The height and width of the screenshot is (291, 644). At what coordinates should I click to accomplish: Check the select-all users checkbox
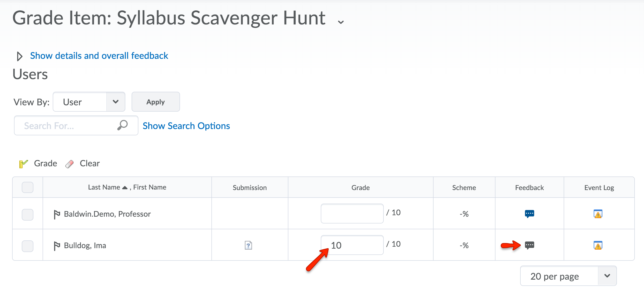(x=28, y=187)
